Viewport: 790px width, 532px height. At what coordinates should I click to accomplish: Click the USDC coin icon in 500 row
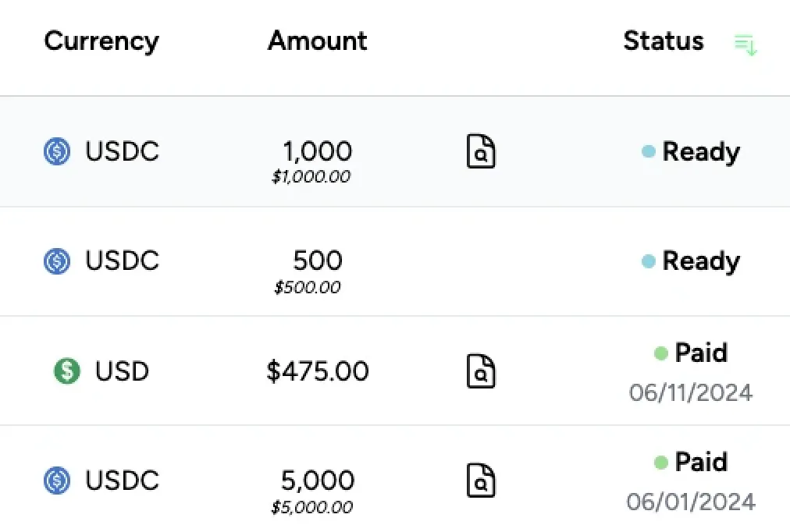coord(57,261)
